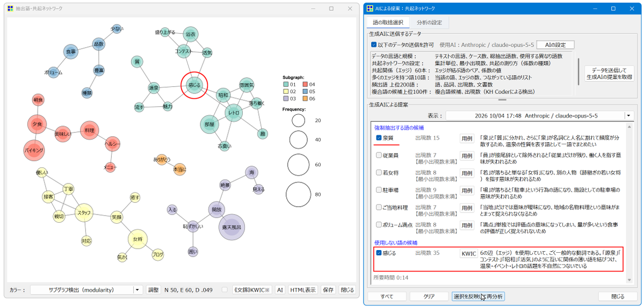The height and width of the screenshot is (308, 644).
Task: Click app icon in AI proposal title bar
Action: [371, 9]
